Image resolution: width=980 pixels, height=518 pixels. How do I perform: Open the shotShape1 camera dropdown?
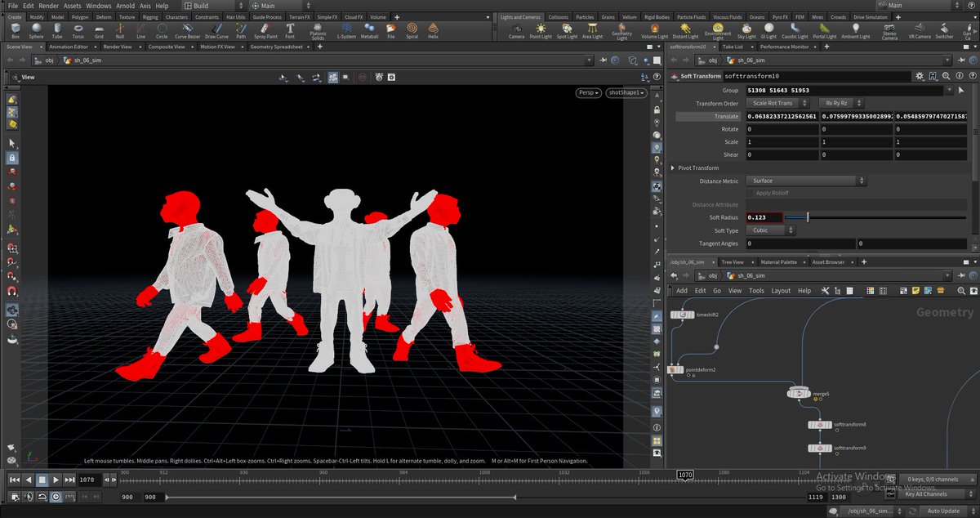tap(626, 93)
